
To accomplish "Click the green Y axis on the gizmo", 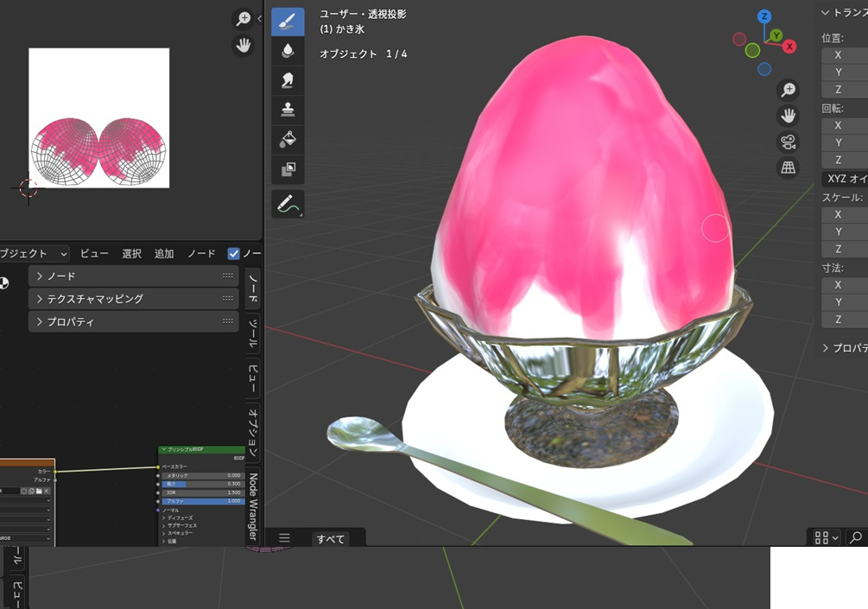I will click(x=776, y=35).
